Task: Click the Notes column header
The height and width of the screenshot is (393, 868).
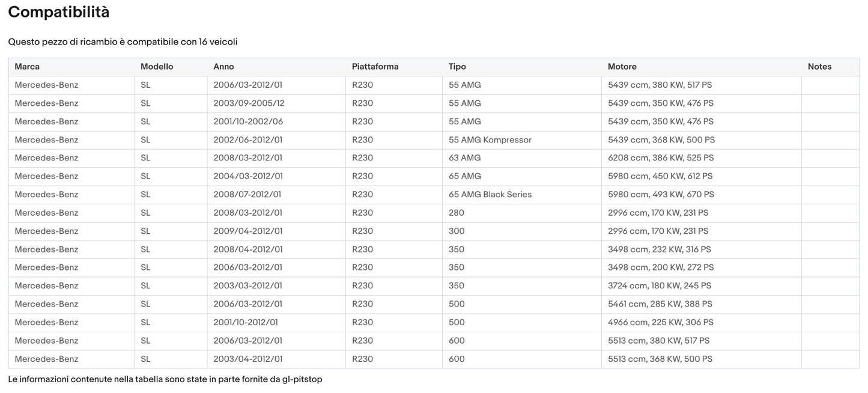Action: pos(819,67)
